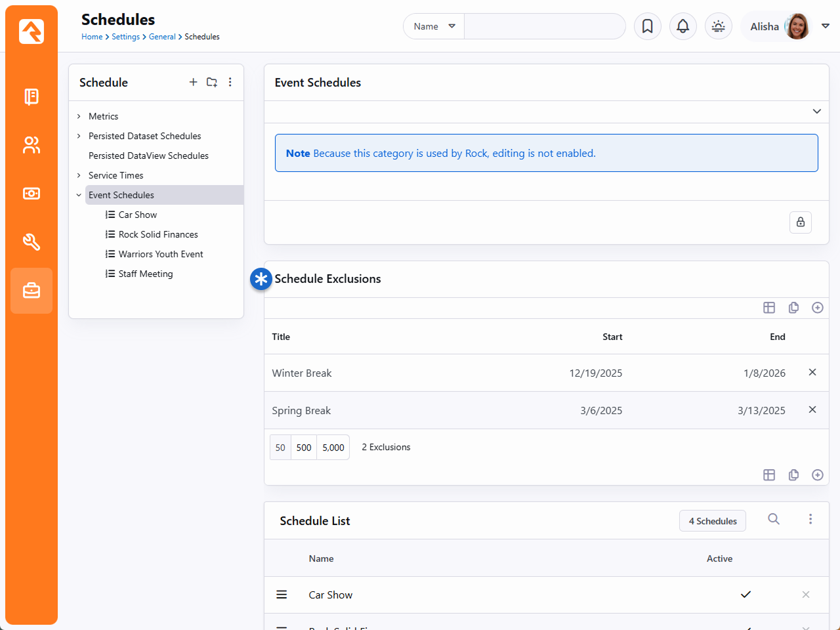This screenshot has height=630, width=840.
Task: Add a new schedule with plus icon
Action: [193, 82]
